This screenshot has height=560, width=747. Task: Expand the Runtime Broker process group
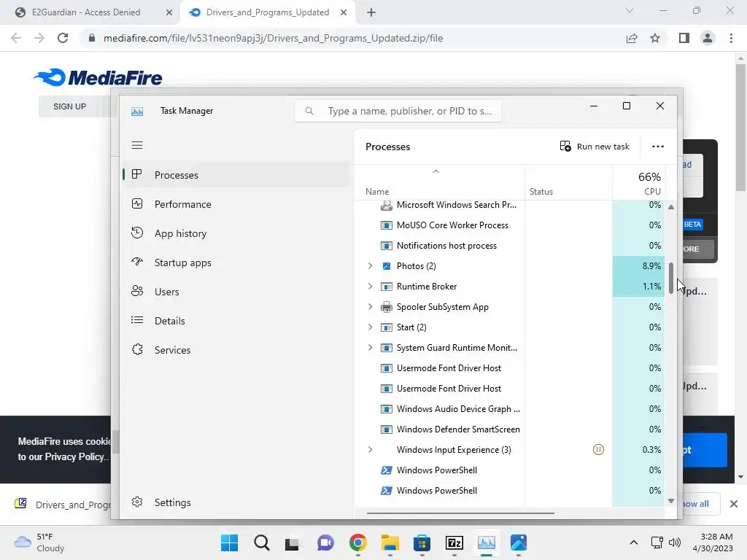(370, 286)
